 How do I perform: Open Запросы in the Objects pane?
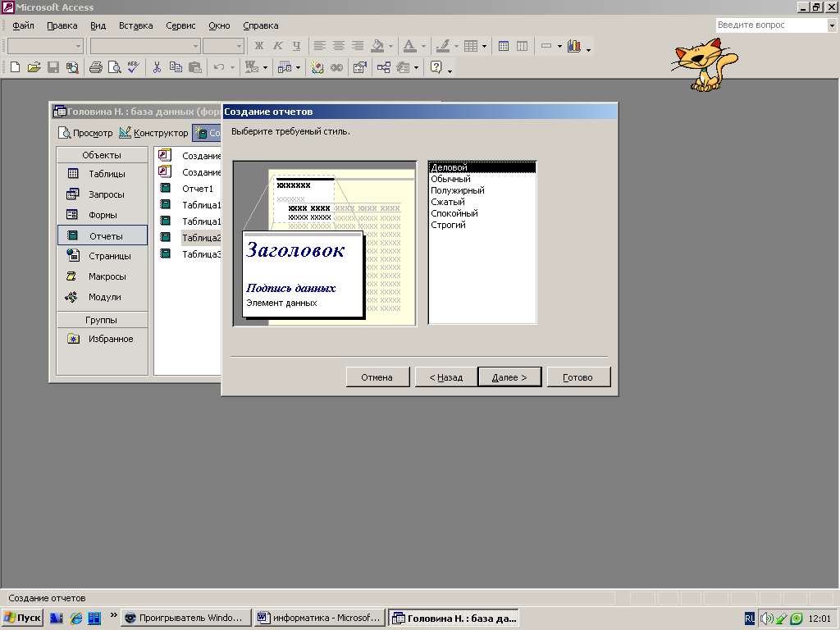tap(102, 194)
